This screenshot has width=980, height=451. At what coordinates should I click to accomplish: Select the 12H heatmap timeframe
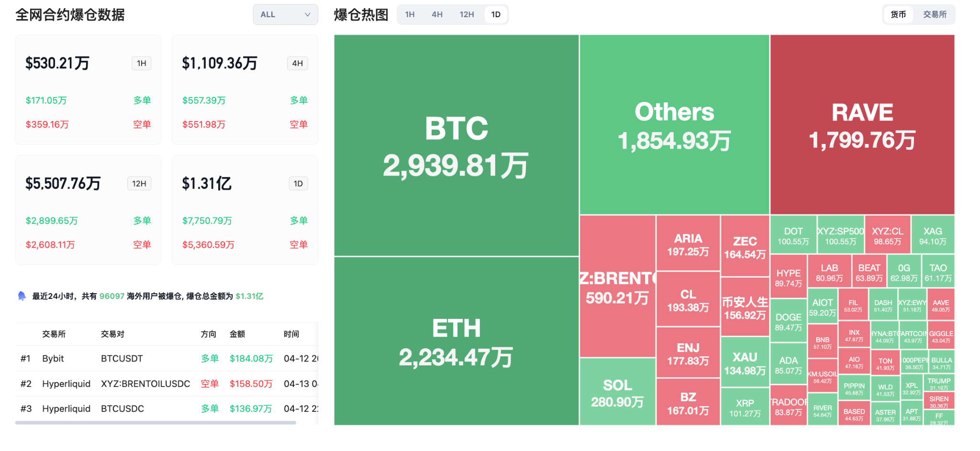467,14
